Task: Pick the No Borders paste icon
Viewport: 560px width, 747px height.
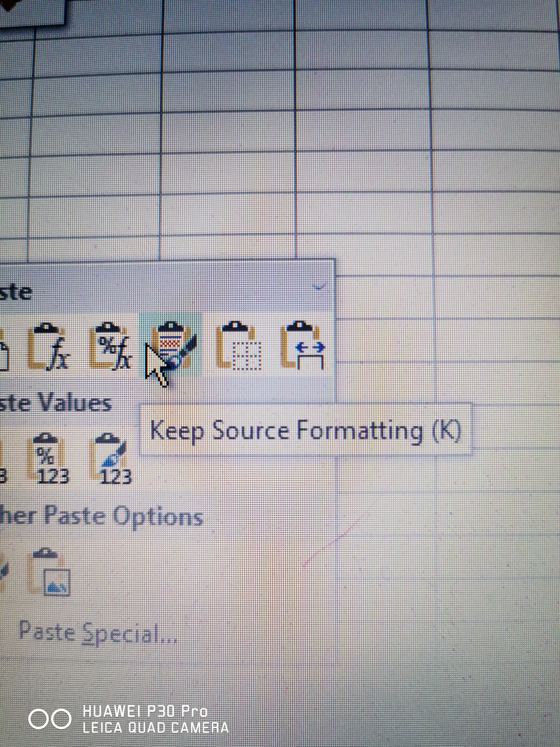Action: (x=239, y=346)
